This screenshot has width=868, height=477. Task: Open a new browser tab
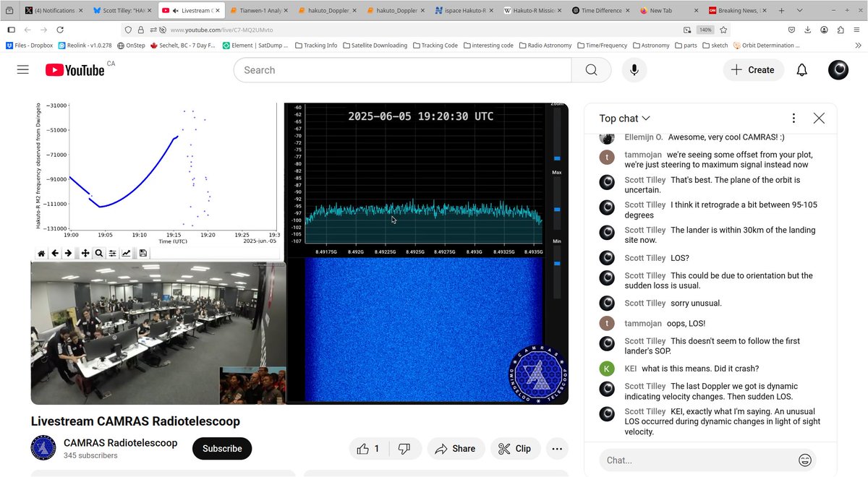[x=781, y=11]
